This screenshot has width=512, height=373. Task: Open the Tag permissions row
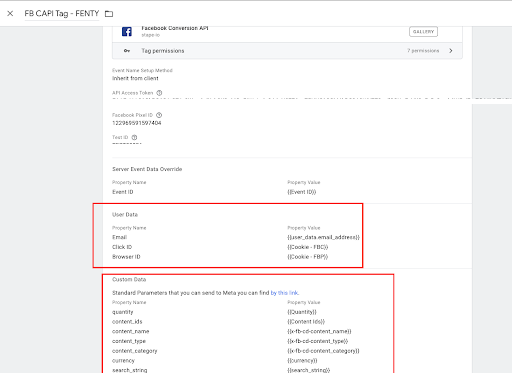(287, 51)
